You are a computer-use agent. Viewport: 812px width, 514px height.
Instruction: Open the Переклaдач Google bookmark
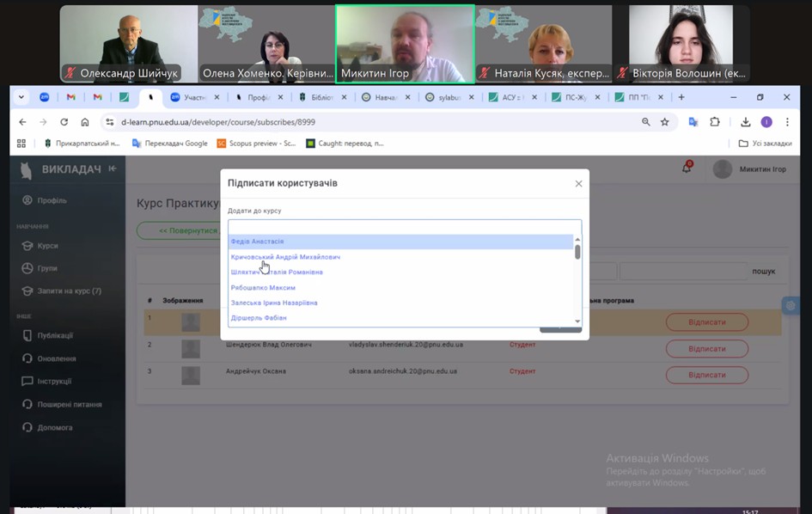(170, 144)
